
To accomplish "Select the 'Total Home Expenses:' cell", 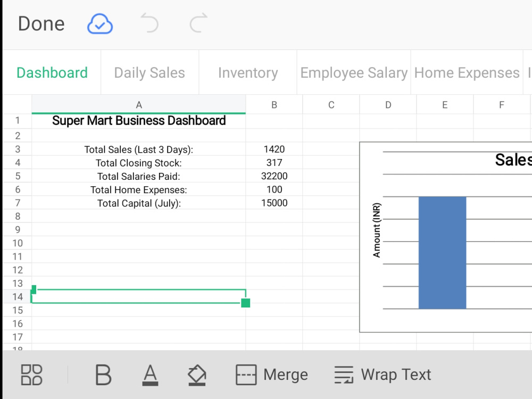I will 139,190.
